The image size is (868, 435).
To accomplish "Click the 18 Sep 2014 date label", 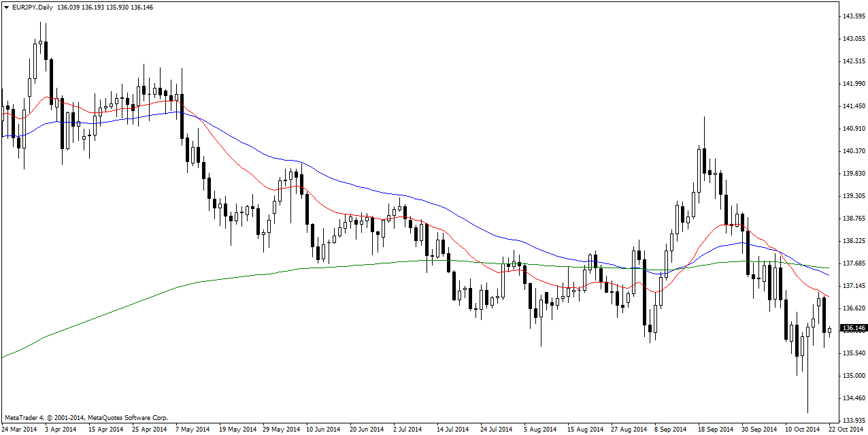I will 715,430.
